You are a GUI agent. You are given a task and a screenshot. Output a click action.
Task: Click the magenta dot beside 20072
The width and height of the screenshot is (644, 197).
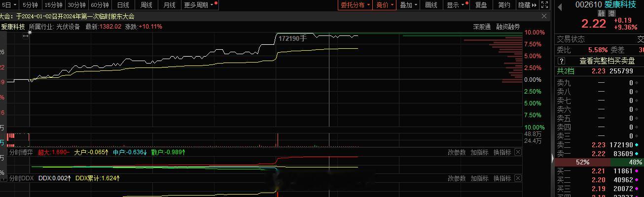point(637,189)
